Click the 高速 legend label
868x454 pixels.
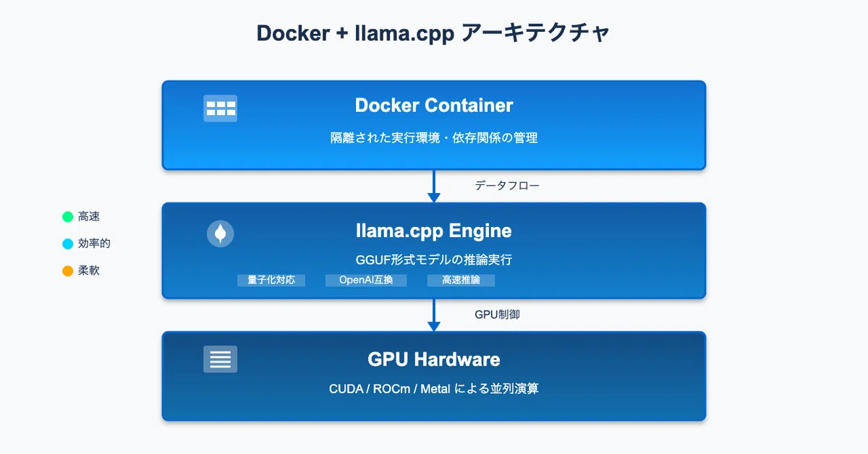tap(89, 216)
